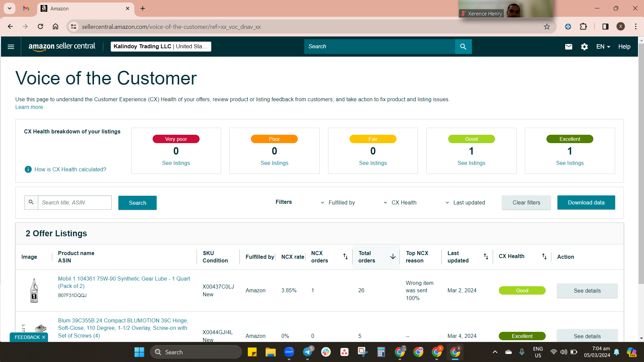Click the Search button beside ASIN field

138,203
